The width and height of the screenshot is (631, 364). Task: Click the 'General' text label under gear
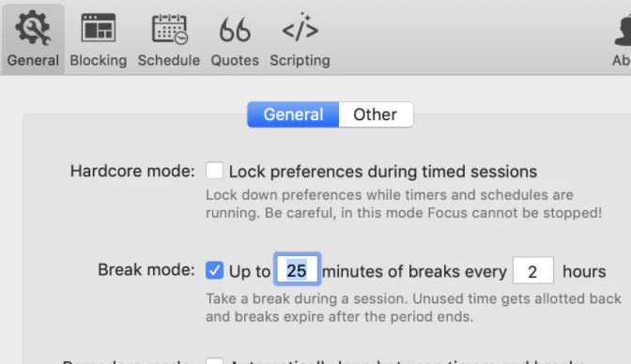point(33,60)
